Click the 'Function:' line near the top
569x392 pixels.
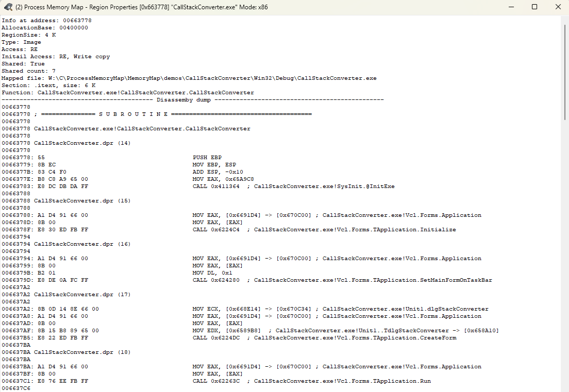pos(128,93)
